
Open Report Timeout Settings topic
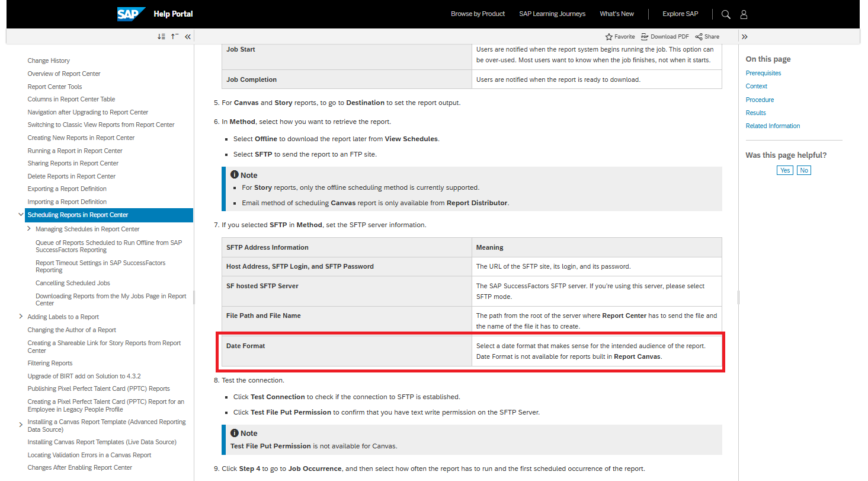tap(101, 266)
